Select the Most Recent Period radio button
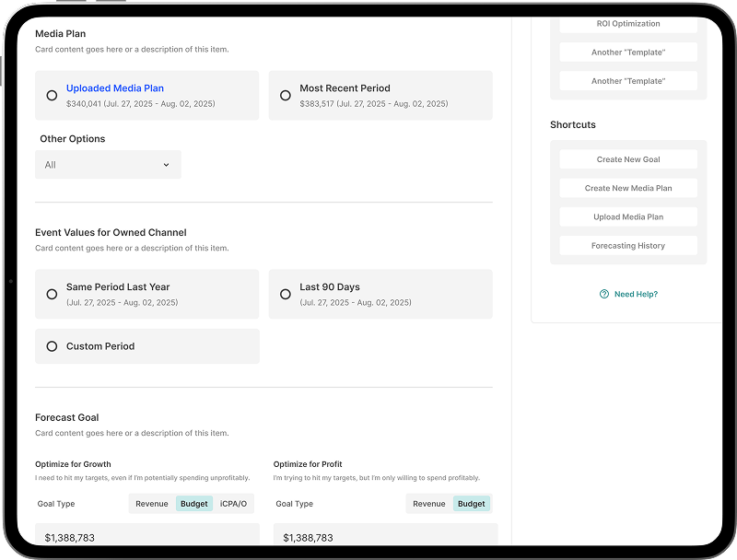This screenshot has height=560, width=737. (x=286, y=96)
